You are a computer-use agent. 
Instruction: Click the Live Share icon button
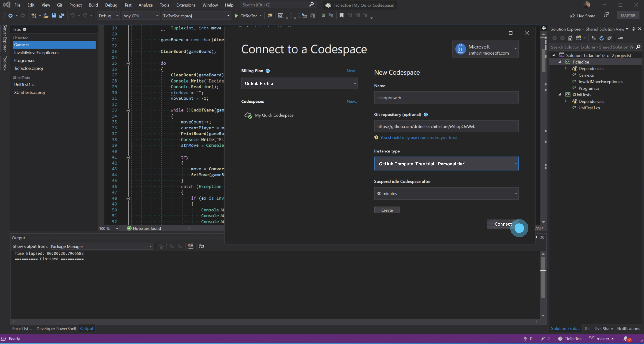582,16
